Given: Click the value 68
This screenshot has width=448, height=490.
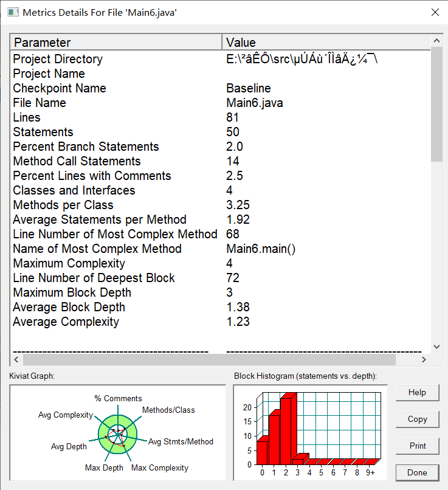Looking at the screenshot, I should 233,234.
